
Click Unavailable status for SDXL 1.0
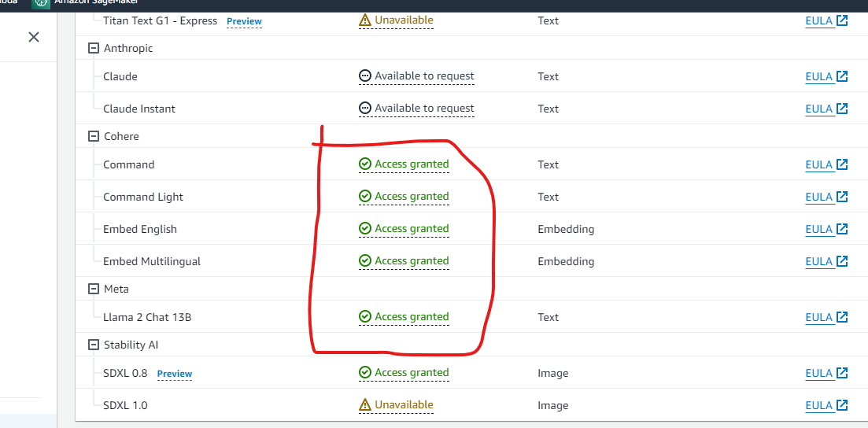point(396,404)
